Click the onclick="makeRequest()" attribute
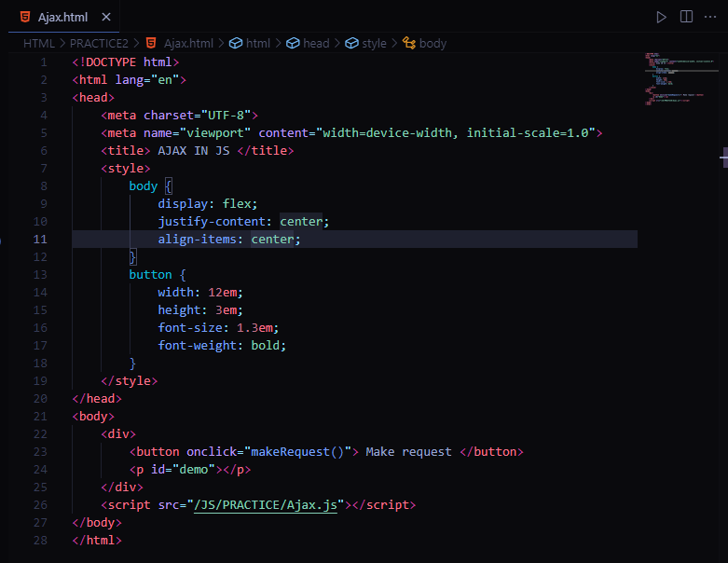The image size is (728, 563). coord(268,451)
